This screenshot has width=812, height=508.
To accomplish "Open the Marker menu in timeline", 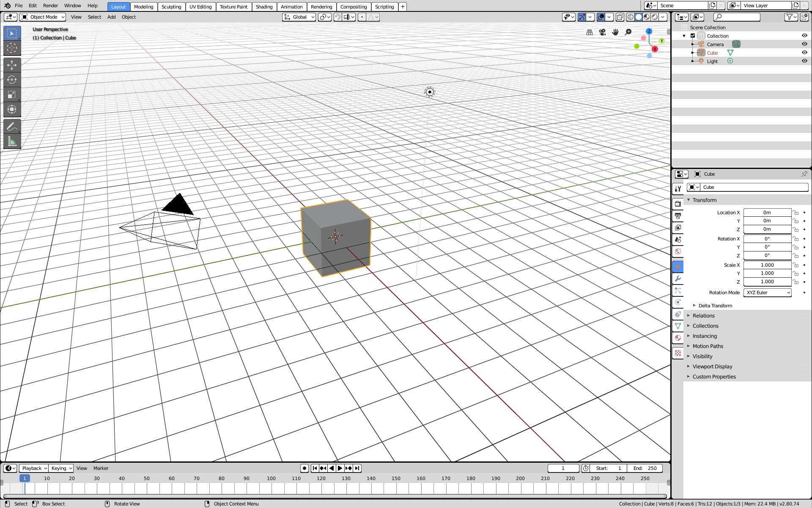I will (x=101, y=468).
